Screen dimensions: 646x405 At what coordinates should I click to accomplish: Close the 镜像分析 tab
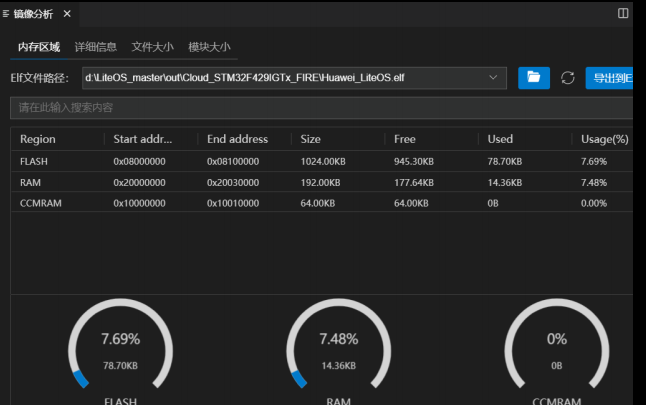point(67,14)
